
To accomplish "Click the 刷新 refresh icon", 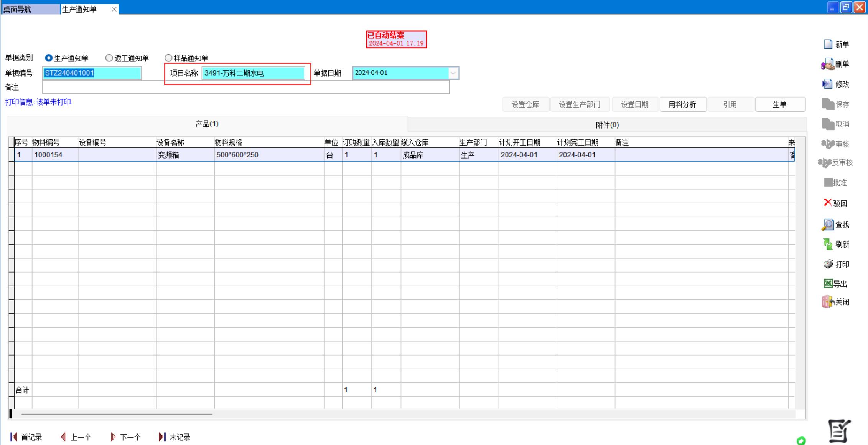I will tap(828, 244).
